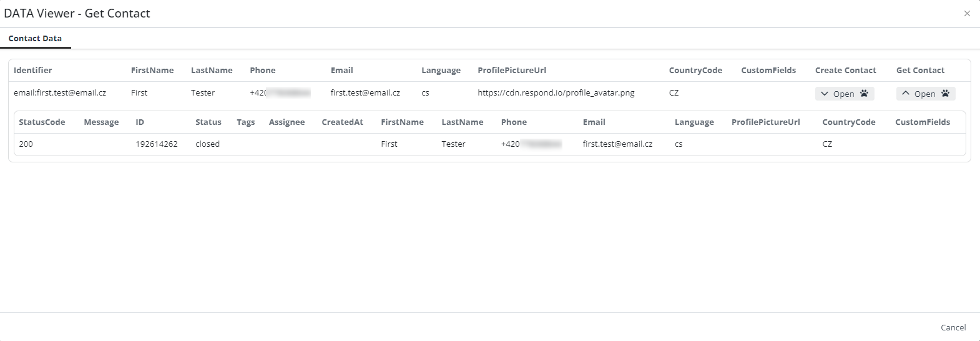Switch to the Contact Data tab

click(x=35, y=39)
